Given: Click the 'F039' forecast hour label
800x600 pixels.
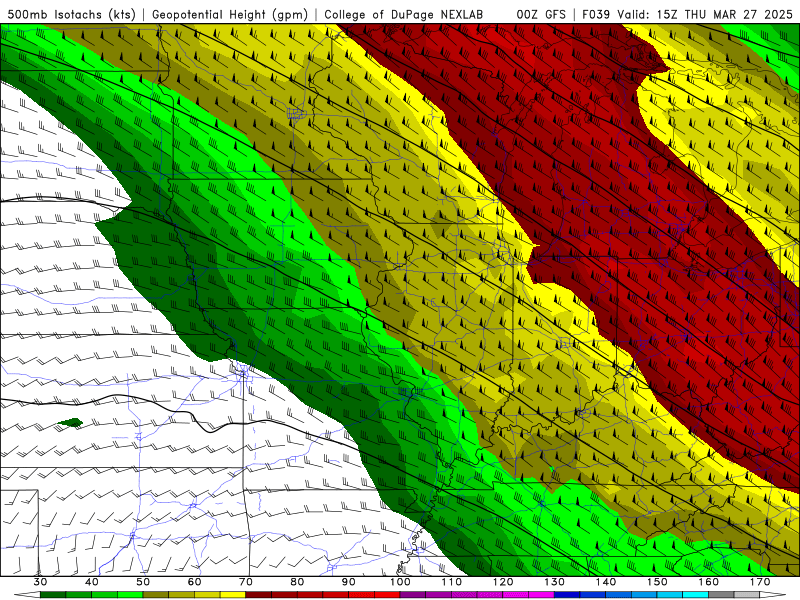Looking at the screenshot, I should click(x=596, y=15).
